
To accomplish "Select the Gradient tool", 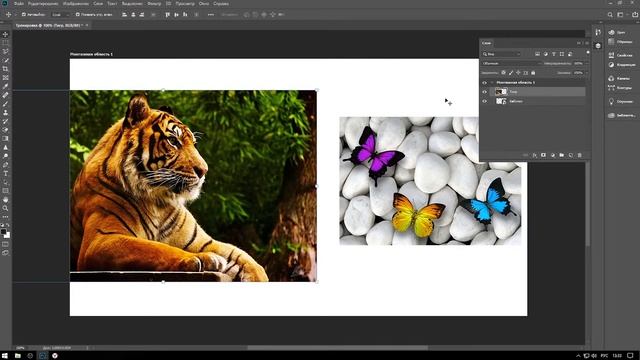I will tap(5, 139).
